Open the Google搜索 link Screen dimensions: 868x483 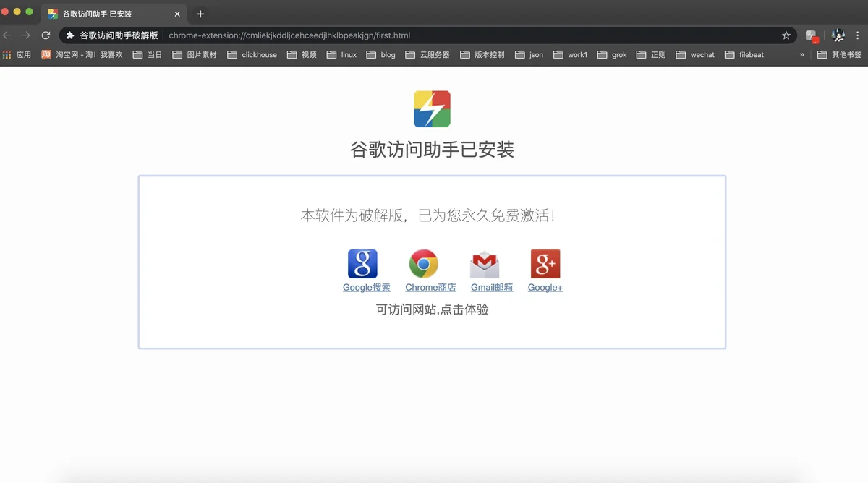pyautogui.click(x=367, y=288)
